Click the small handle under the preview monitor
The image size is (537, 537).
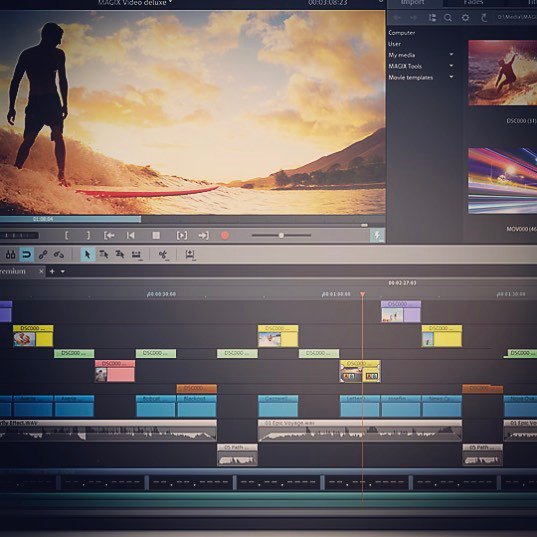coord(364,225)
